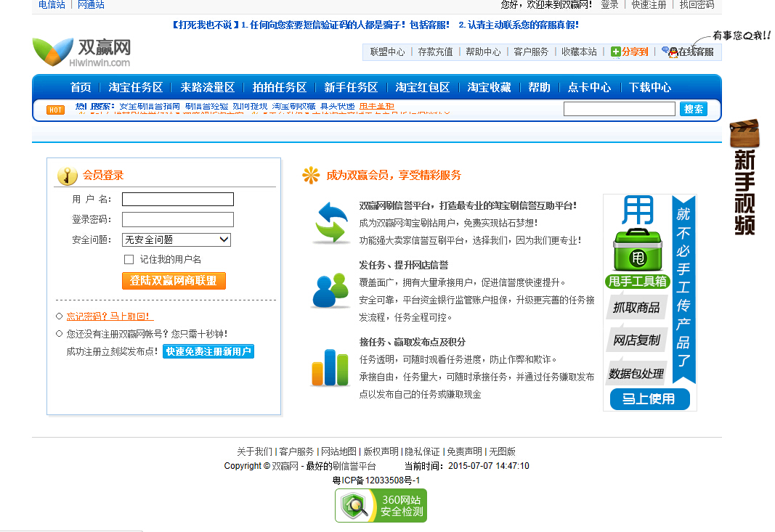Open 来路流量区 nav item
The image size is (775, 532).
tap(208, 87)
